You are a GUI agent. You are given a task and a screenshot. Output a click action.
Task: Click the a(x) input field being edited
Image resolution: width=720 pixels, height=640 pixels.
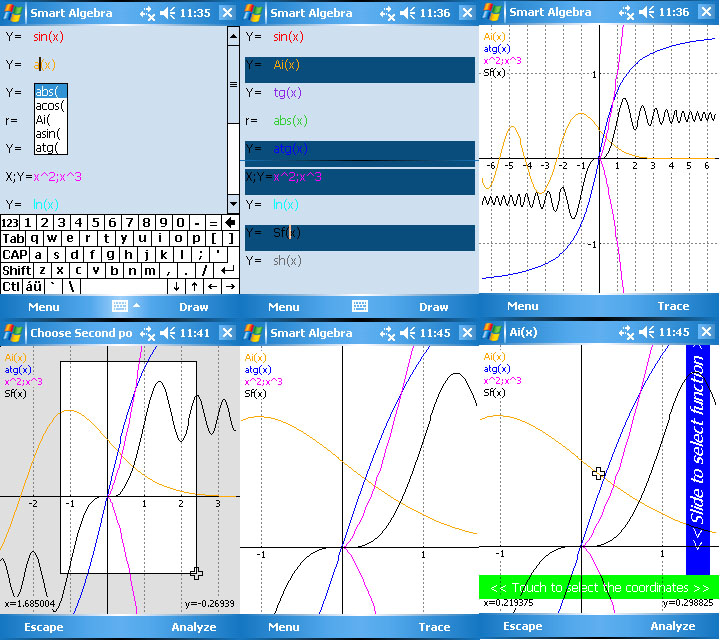point(45,64)
